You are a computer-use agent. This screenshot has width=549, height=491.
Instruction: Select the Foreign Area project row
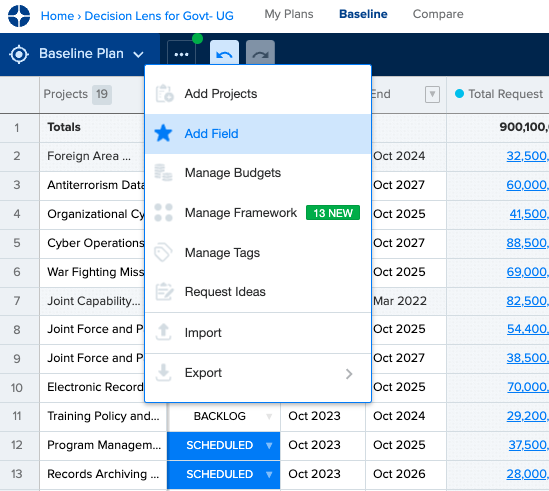(89, 156)
